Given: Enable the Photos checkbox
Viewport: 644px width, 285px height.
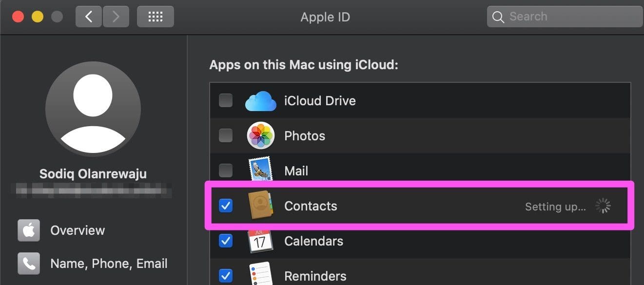Looking at the screenshot, I should pos(226,135).
